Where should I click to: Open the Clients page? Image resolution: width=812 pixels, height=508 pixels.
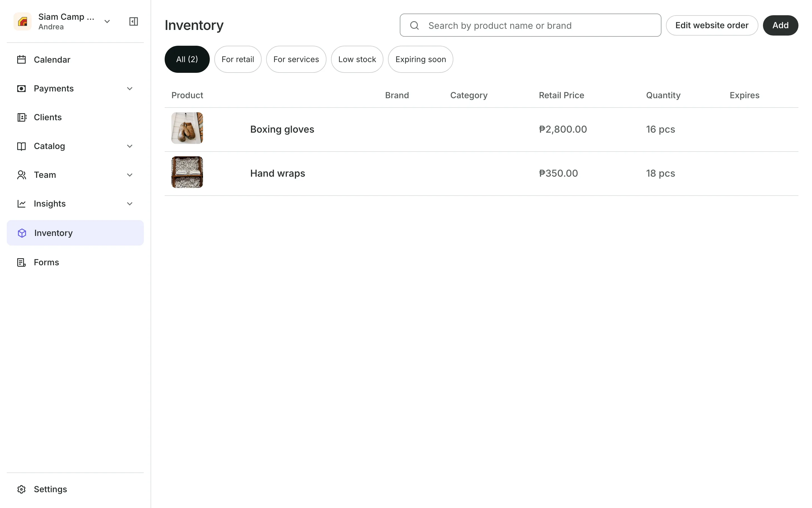(75, 117)
